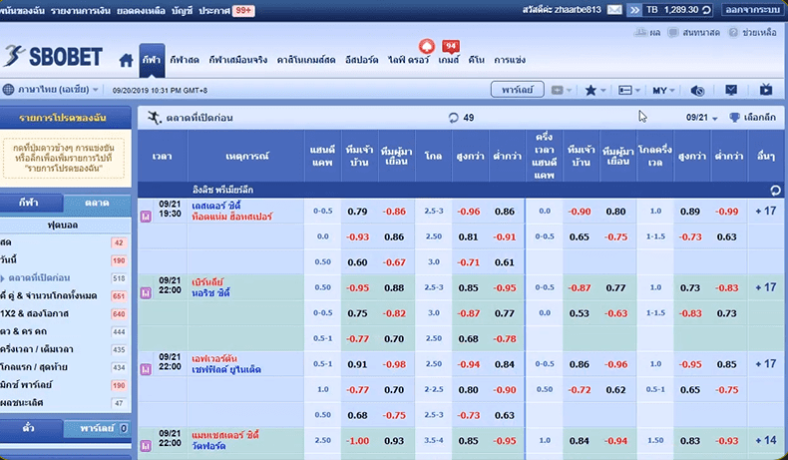Click the globe language icon
This screenshot has height=460, width=788.
coord(8,90)
